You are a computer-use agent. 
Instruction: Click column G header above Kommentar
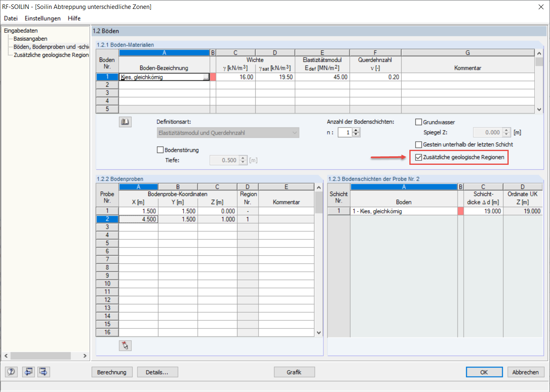[x=468, y=53]
